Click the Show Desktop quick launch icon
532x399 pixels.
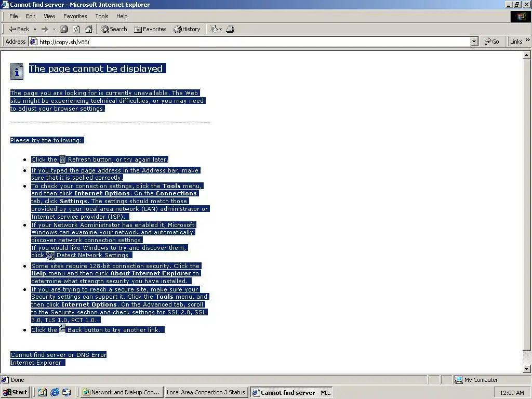pyautogui.click(x=43, y=392)
